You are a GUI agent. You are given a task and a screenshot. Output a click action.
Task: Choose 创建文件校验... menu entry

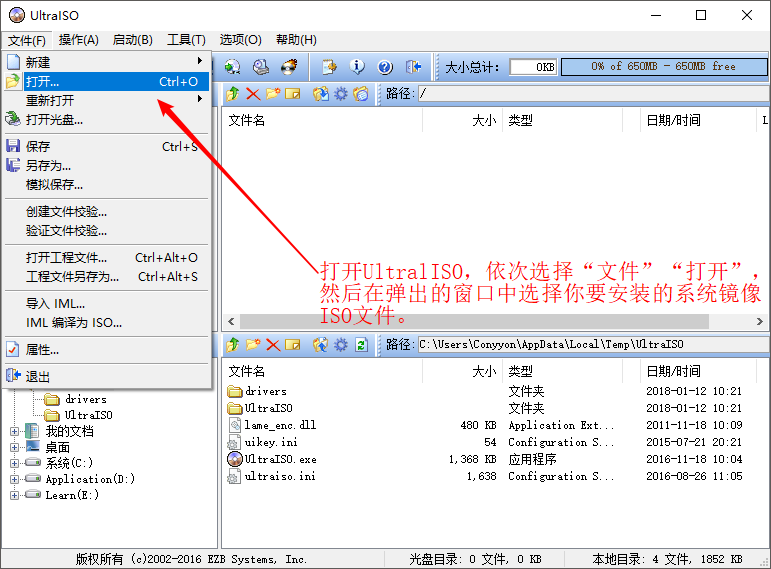click(x=107, y=212)
